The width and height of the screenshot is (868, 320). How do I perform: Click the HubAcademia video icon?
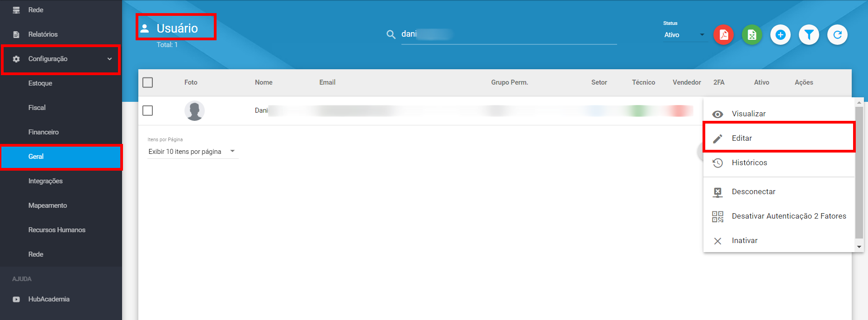pyautogui.click(x=16, y=299)
